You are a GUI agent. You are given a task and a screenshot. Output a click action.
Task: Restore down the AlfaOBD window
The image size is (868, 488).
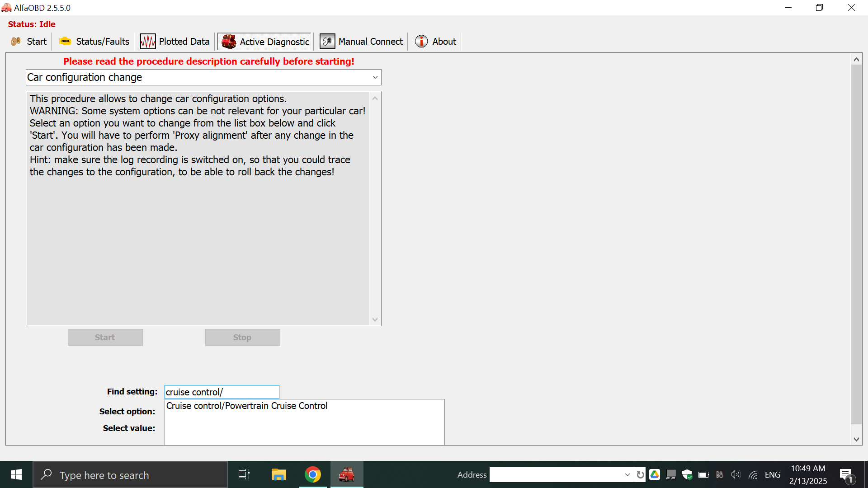coord(819,8)
